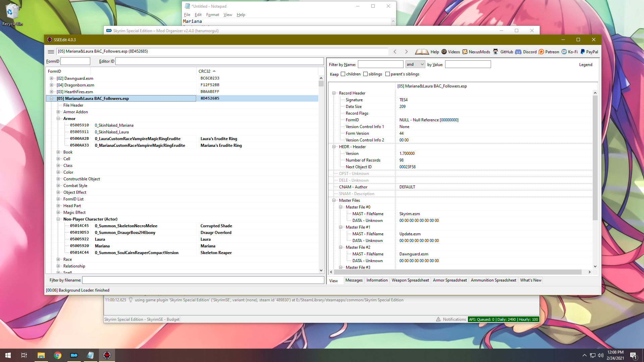Open the GitHub icon link
This screenshot has width=644, height=362.
tap(495, 52)
